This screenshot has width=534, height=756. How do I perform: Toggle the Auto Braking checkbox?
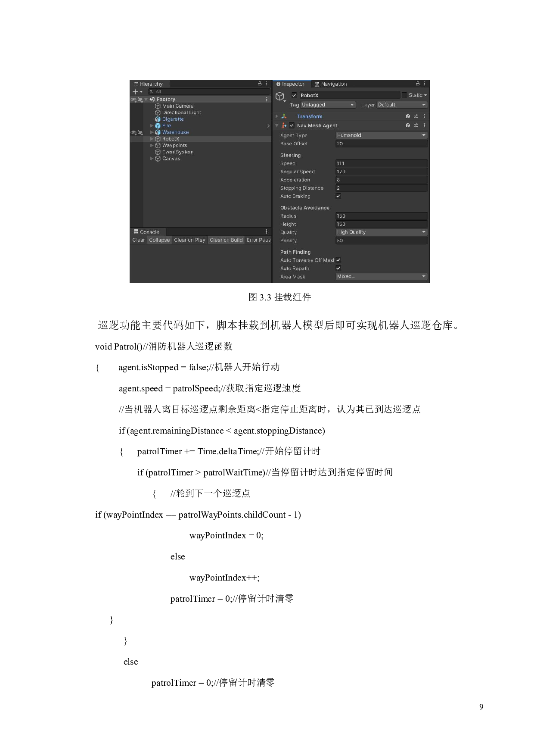click(x=338, y=196)
